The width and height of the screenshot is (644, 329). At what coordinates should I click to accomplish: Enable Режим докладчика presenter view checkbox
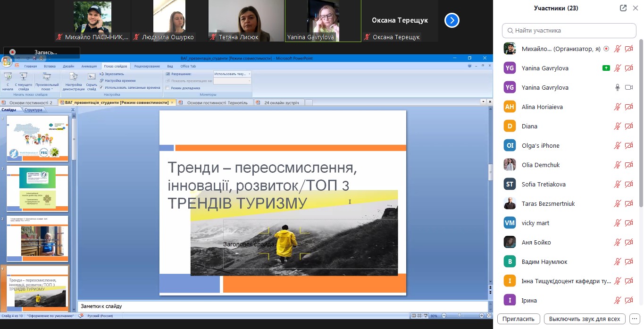click(167, 88)
